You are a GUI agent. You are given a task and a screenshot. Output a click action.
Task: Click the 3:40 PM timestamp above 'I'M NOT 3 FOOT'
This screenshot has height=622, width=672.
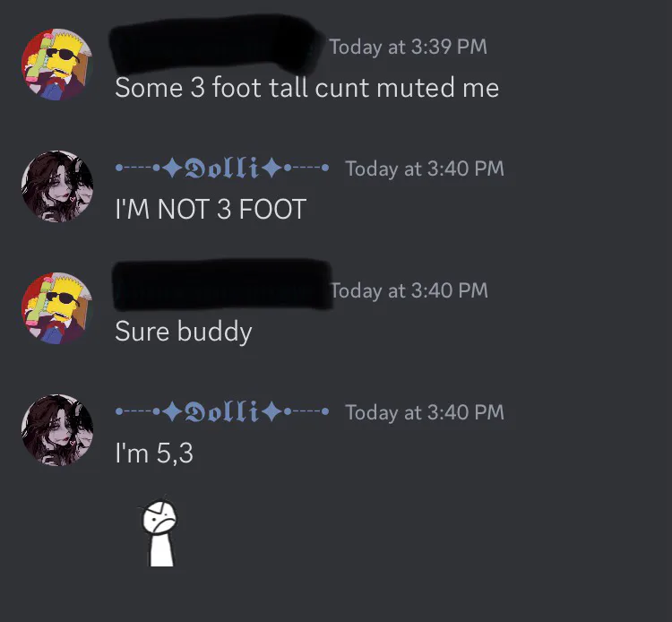(425, 168)
